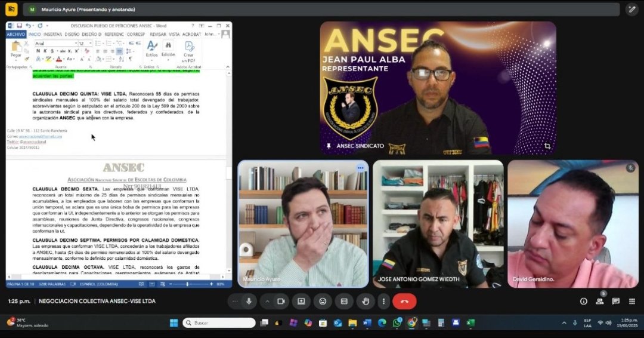Open WhatsApp from the taskbar
The width and height of the screenshot is (644, 338).
397,323
